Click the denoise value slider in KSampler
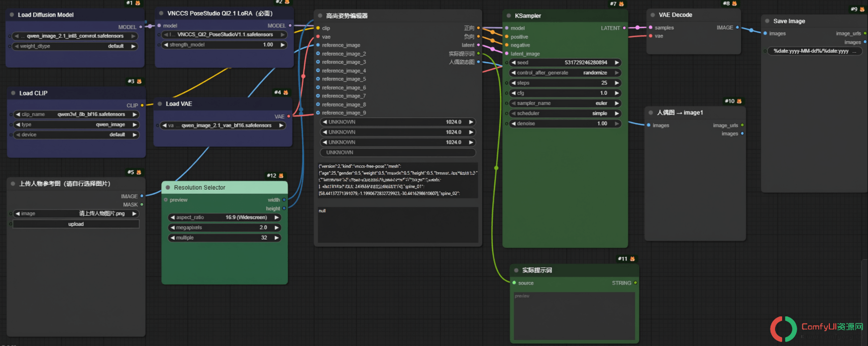868x346 pixels. click(565, 124)
